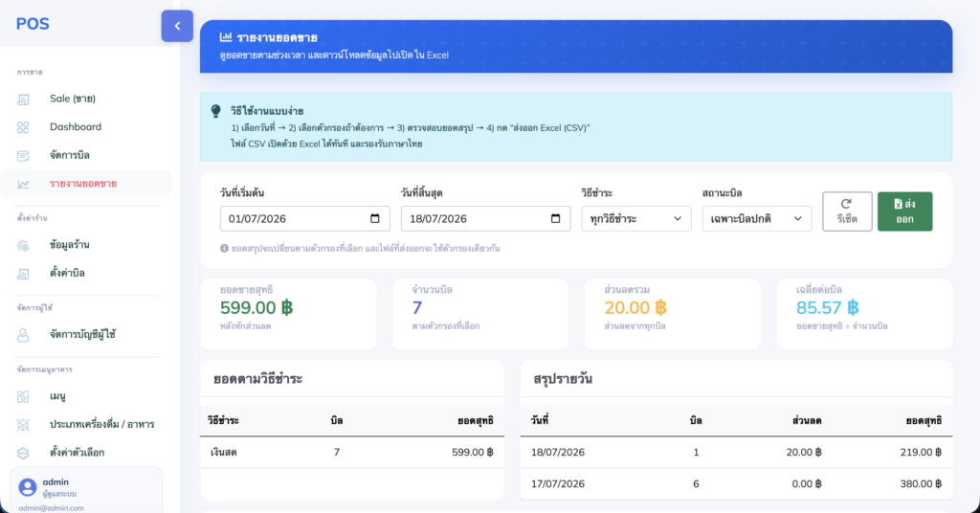This screenshot has width=980, height=513.
Task: Click the ประเภทเครื่องดื่ม / อาหาร sidebar icon
Action: (x=23, y=424)
